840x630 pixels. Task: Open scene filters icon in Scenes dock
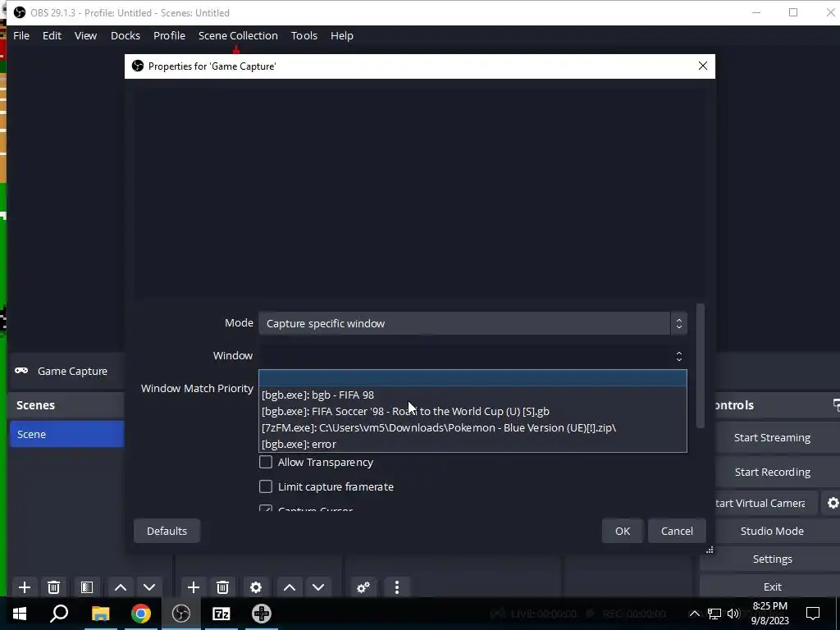(87, 587)
